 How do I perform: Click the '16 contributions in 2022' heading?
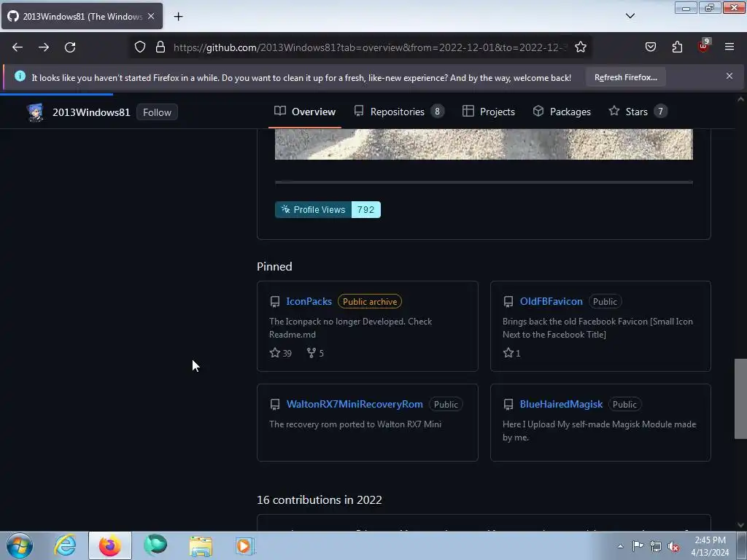pos(320,499)
